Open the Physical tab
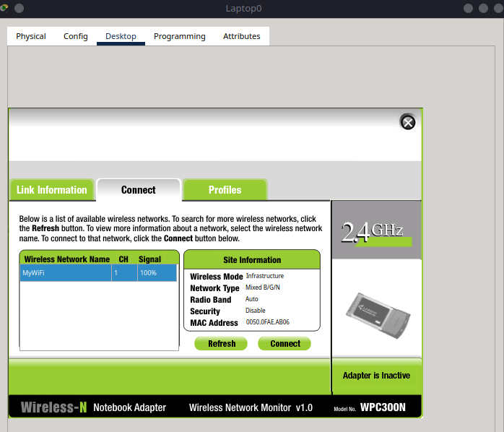 click(31, 36)
